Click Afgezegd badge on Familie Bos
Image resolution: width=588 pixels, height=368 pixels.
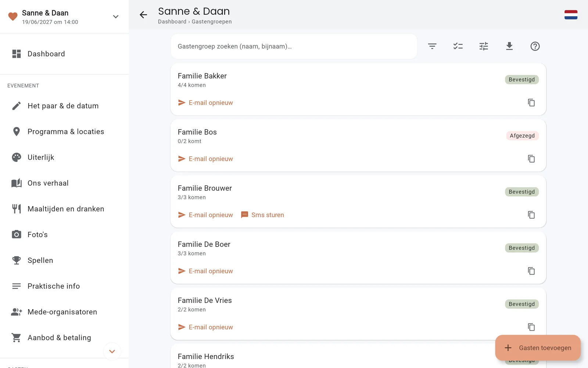pos(522,136)
